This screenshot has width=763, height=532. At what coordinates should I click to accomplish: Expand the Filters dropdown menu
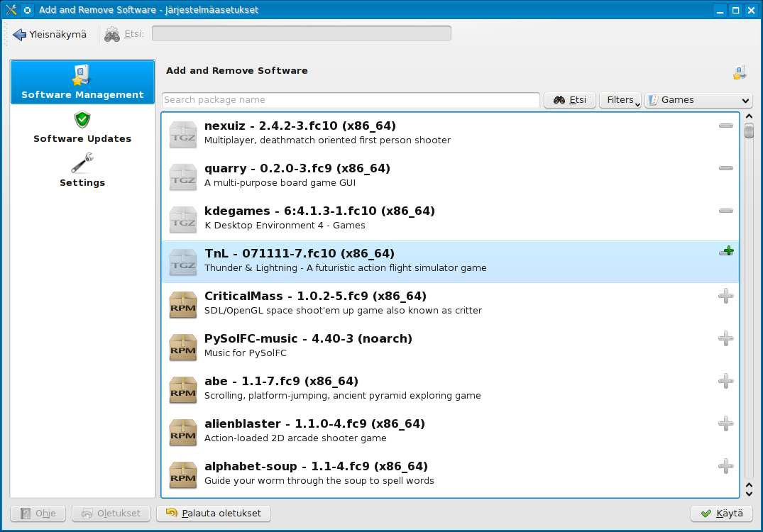pyautogui.click(x=620, y=100)
